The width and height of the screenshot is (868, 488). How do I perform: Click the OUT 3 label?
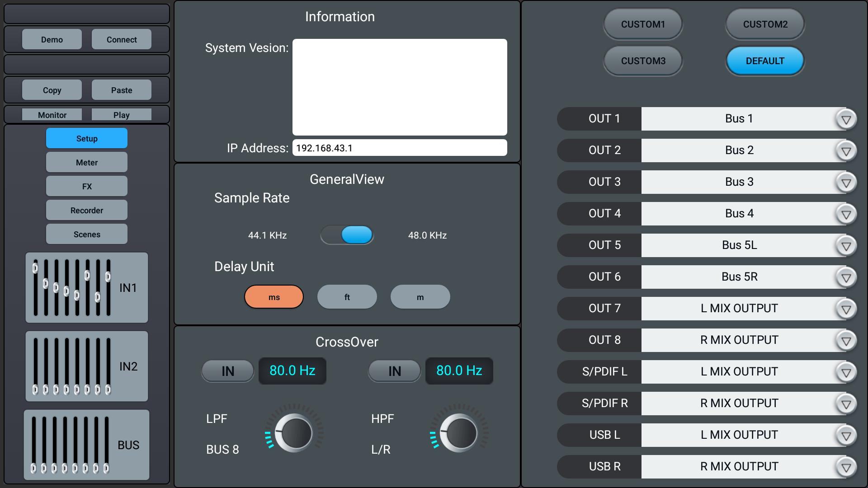coord(604,182)
